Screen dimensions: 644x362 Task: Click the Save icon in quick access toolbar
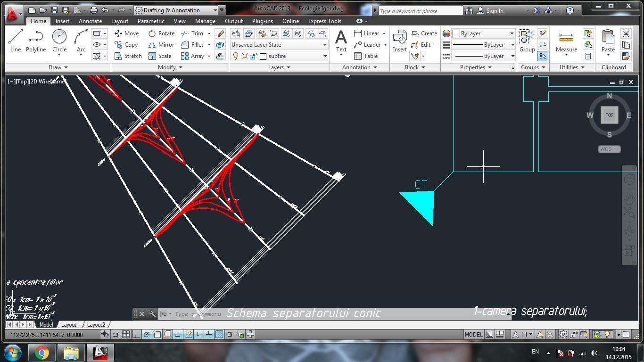click(x=55, y=10)
